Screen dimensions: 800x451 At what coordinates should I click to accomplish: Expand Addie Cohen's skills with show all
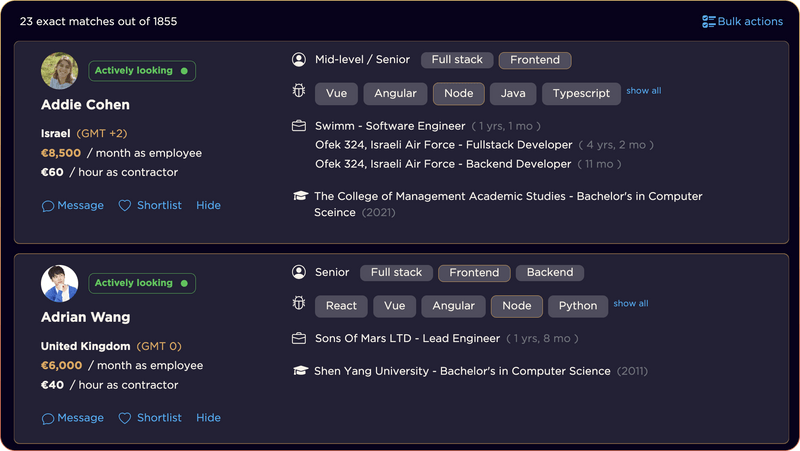644,91
